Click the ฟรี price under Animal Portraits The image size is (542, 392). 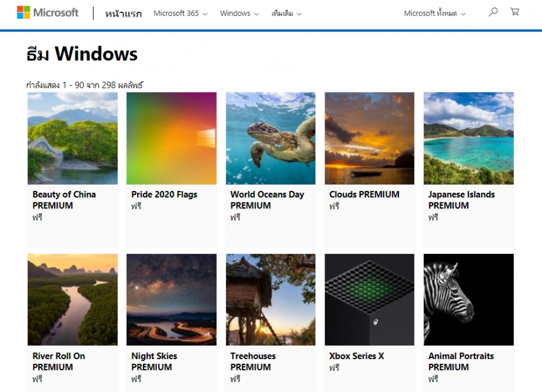coord(433,379)
